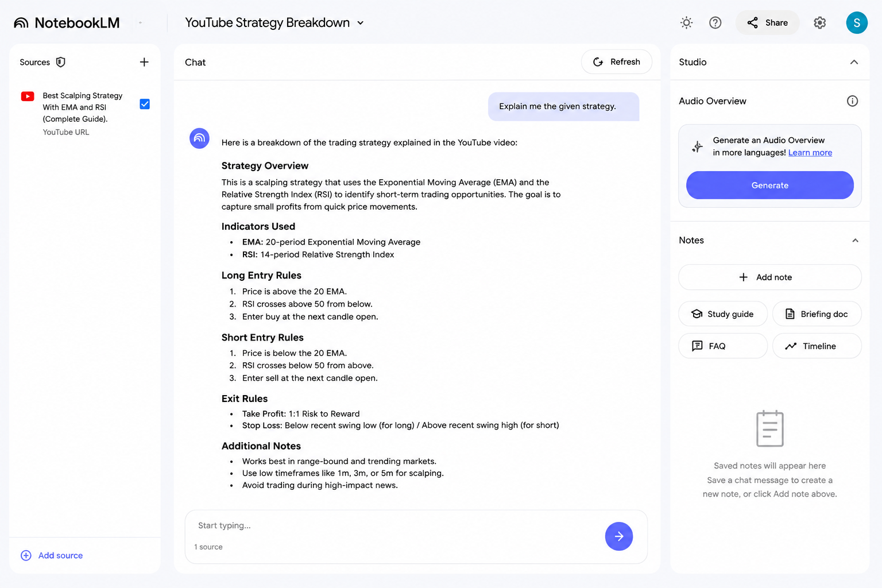
Task: Click the '1 source' label
Action: click(x=208, y=547)
